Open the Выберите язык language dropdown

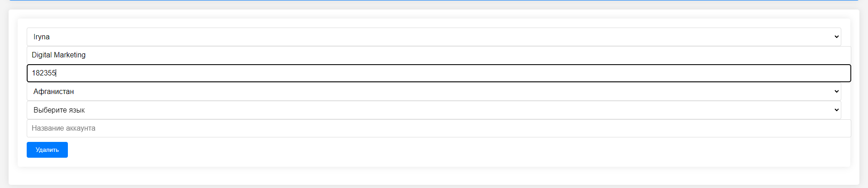coord(434,110)
